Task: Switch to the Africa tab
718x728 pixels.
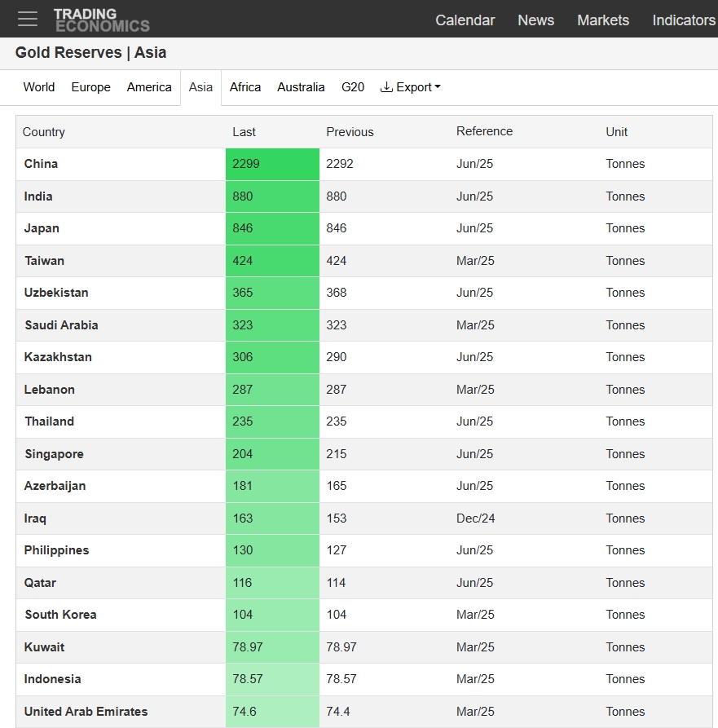Action: tap(245, 87)
